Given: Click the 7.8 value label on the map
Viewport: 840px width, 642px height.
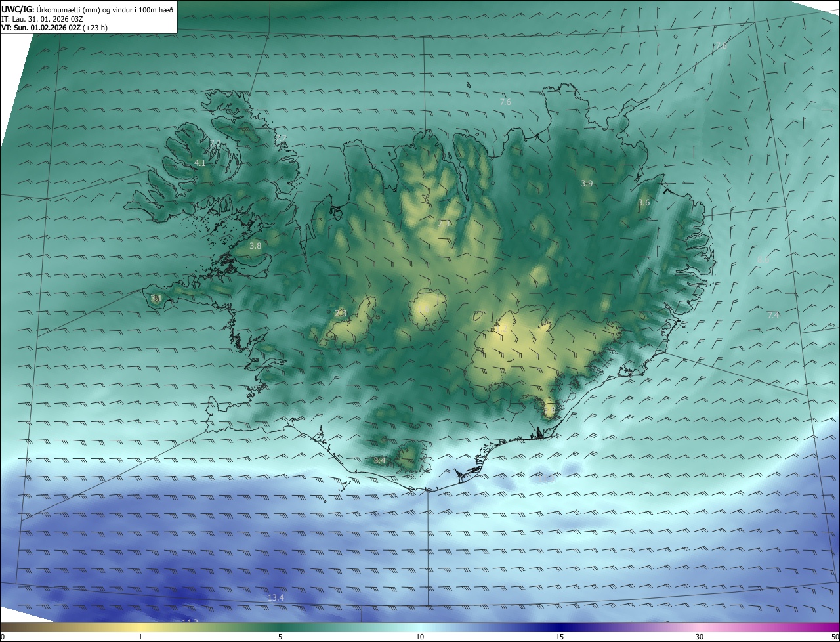Looking at the screenshot, I should [x=721, y=45].
